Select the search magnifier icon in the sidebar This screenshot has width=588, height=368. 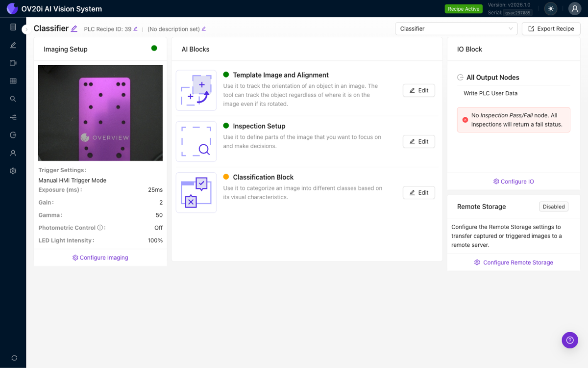tap(13, 99)
